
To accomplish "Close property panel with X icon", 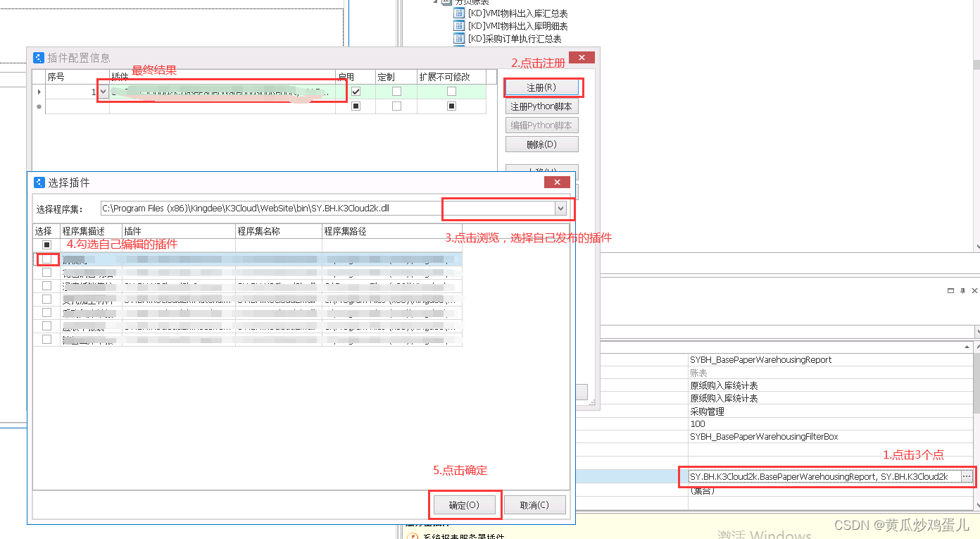I will coord(974,290).
